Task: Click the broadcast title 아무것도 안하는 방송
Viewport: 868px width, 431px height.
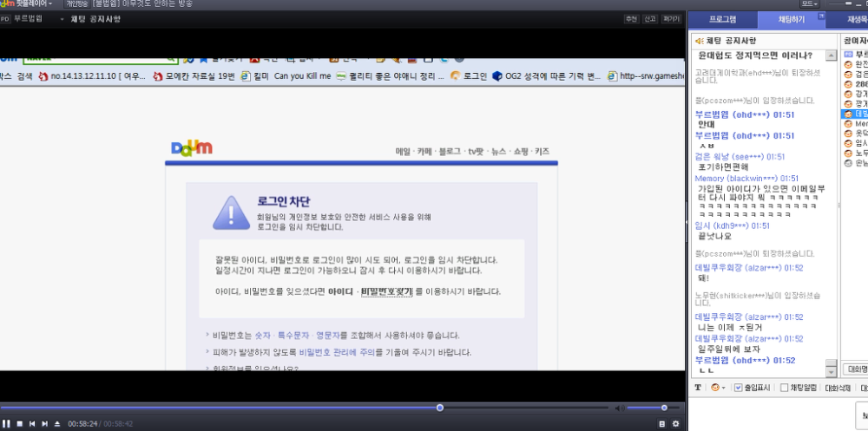Action: [158, 3]
